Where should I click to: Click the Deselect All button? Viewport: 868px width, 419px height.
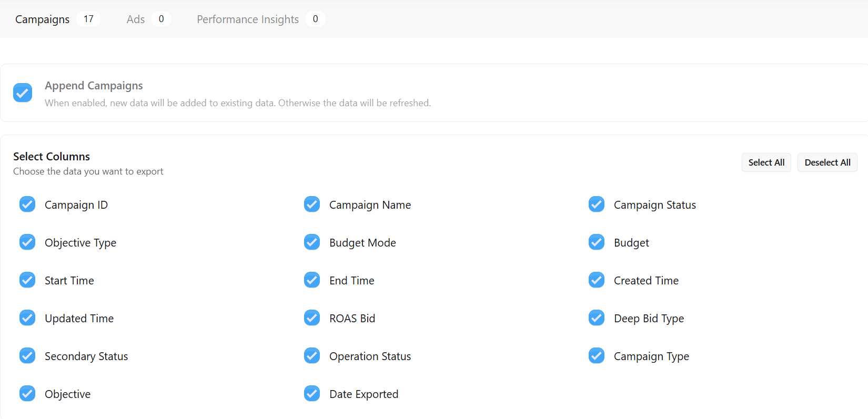point(827,162)
